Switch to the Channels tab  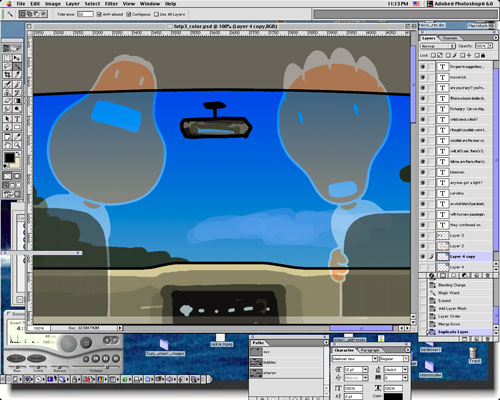[449, 38]
